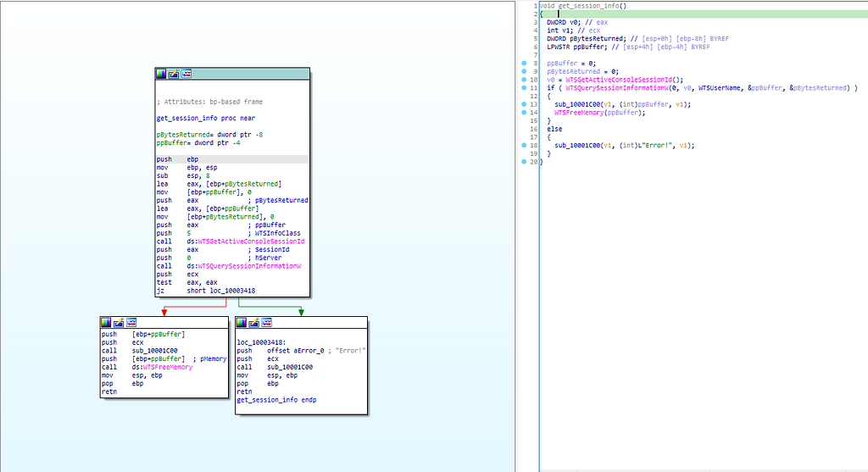Click 'DWORD v0; // eax' declaration
The height and width of the screenshot is (472, 868).
pyautogui.click(x=577, y=23)
